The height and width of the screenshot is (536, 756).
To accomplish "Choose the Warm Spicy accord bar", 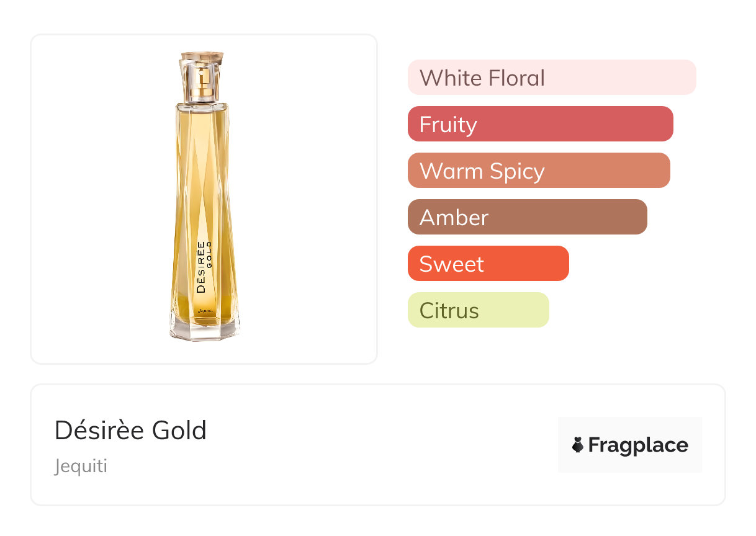I will (538, 171).
